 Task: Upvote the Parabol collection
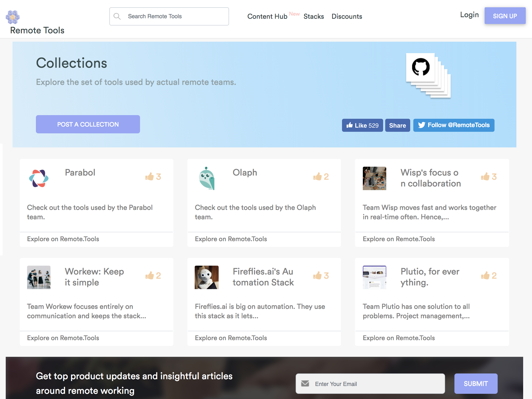tap(153, 177)
